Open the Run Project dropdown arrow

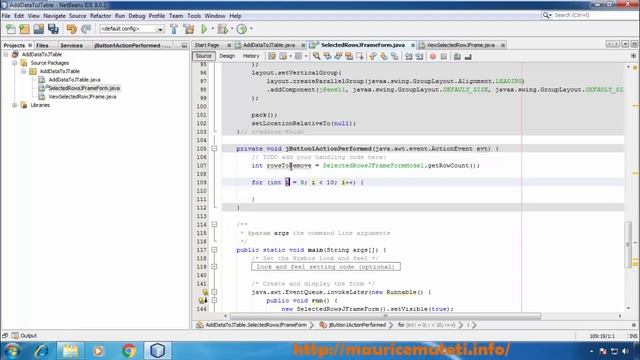(213, 29)
